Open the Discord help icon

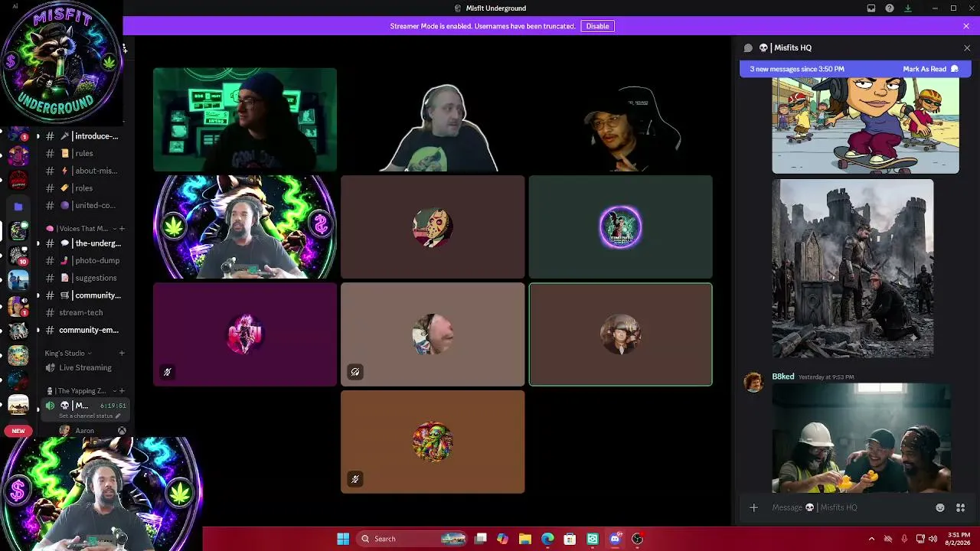pos(890,8)
